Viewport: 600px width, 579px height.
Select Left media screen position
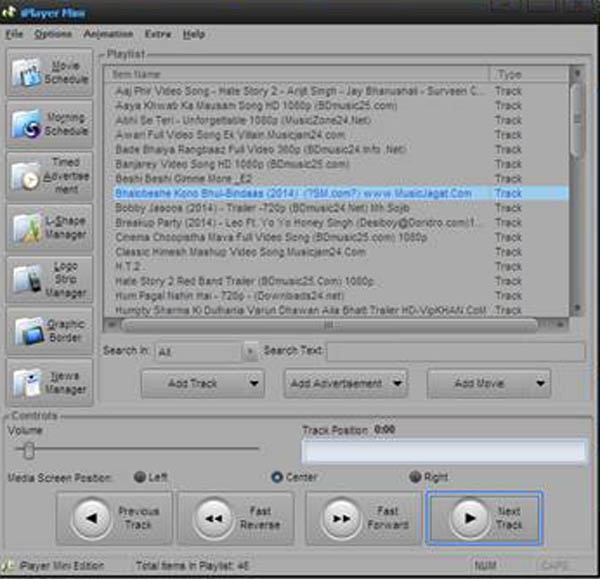(x=140, y=477)
